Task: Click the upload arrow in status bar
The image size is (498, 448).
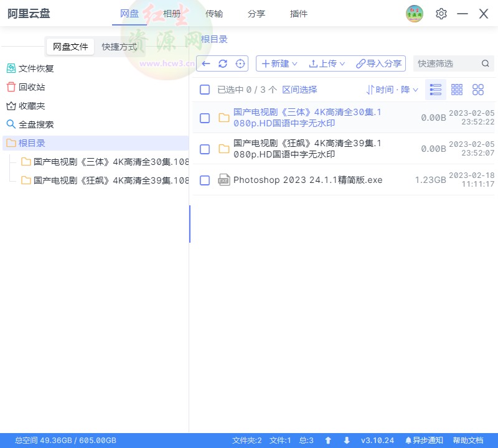Action: click(x=328, y=441)
